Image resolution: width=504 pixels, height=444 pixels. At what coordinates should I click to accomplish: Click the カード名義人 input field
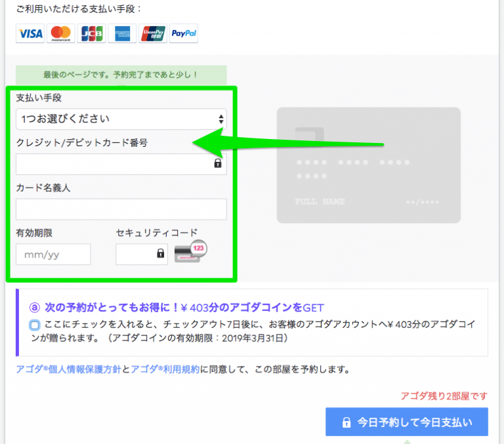pyautogui.click(x=121, y=209)
